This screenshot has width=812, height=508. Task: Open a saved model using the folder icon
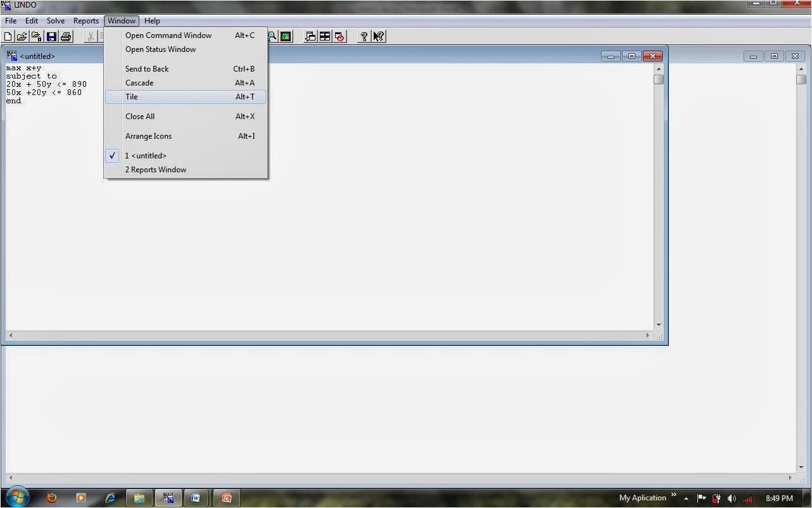click(22, 36)
